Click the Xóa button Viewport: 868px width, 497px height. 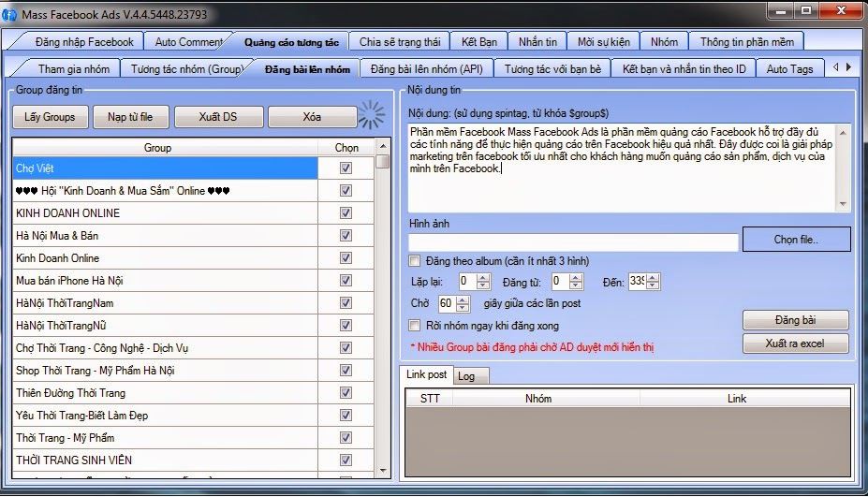[x=312, y=117]
